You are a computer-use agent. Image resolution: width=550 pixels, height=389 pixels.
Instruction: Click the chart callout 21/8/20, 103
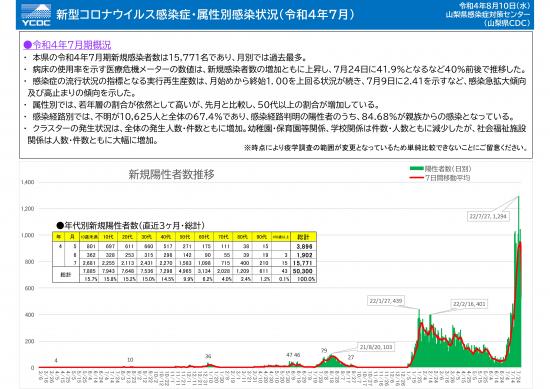click(x=376, y=347)
